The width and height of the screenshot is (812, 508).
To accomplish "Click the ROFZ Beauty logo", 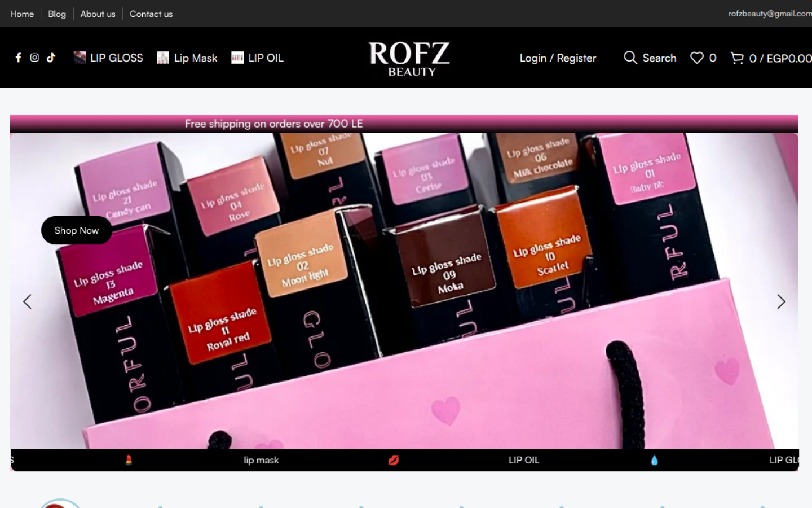I will click(409, 58).
